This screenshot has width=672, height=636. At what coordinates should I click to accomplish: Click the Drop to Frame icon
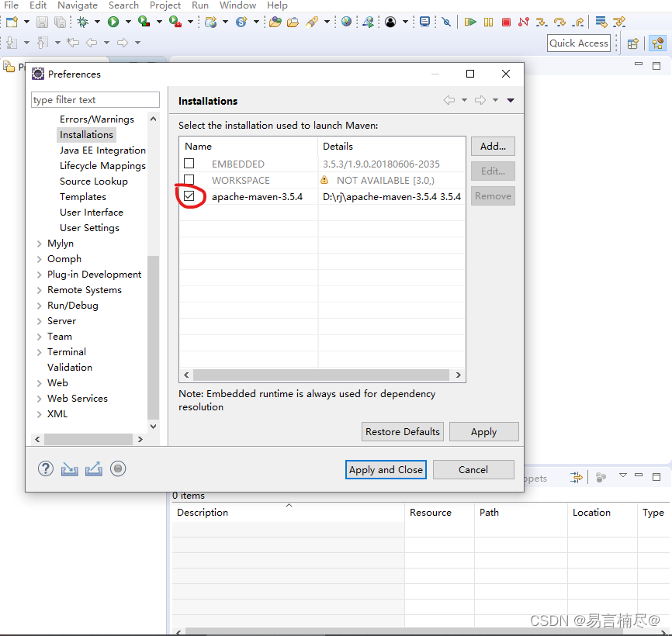(x=601, y=22)
